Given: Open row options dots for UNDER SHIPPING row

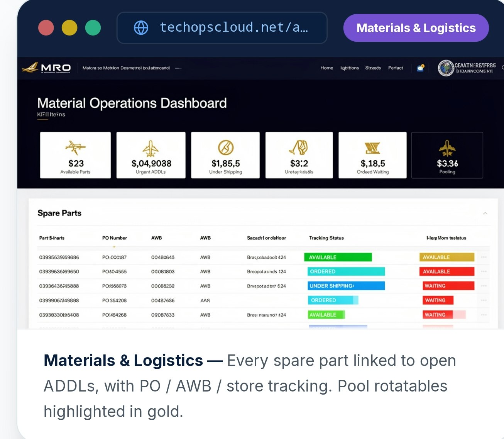Looking at the screenshot, I should [x=484, y=286].
